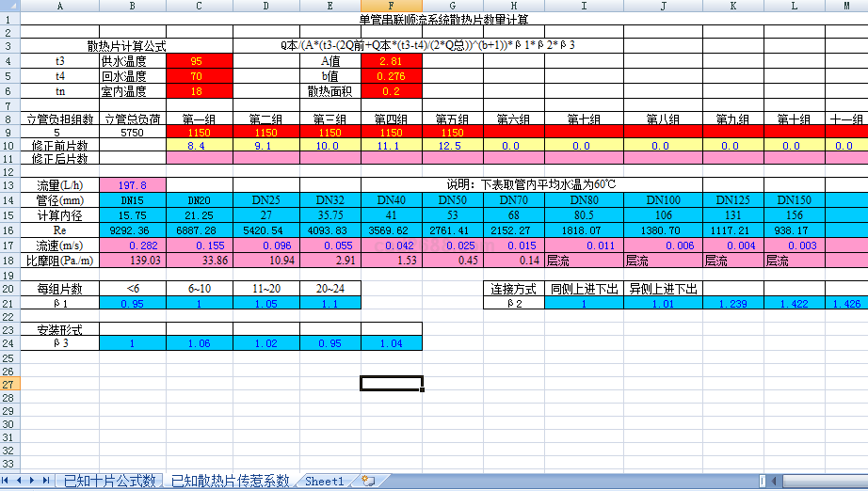Select row 27 header
The width and height of the screenshot is (868, 491).
[8, 385]
